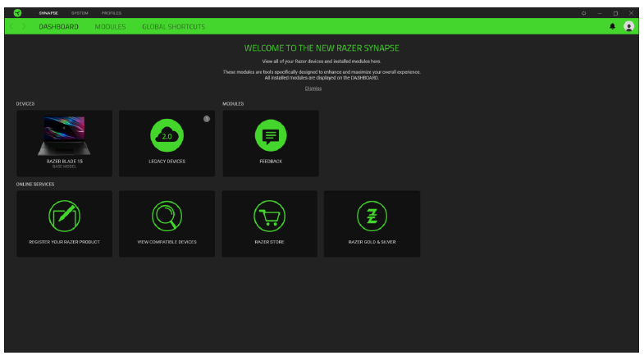The width and height of the screenshot is (644, 360).
Task: Select the Razer Blade 15 device
Action: 64,144
